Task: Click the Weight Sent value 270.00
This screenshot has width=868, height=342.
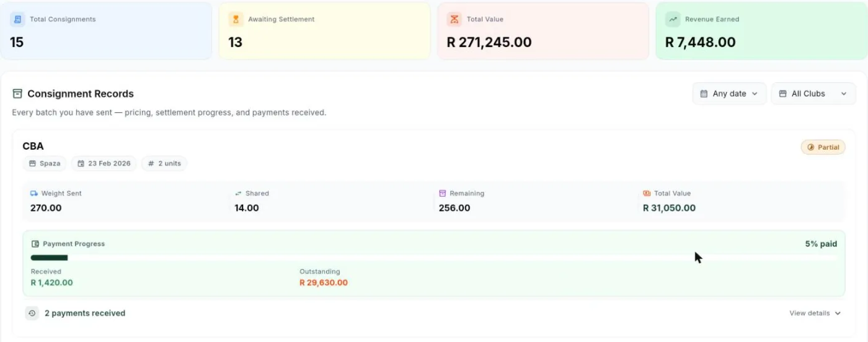Action: click(46, 208)
